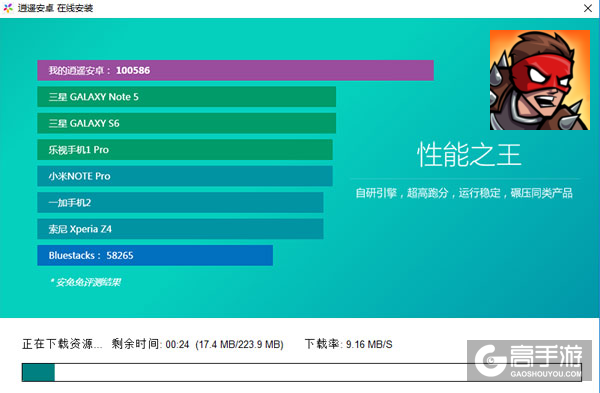Click the installer app logo in title bar
The image size is (600, 393).
8,8
